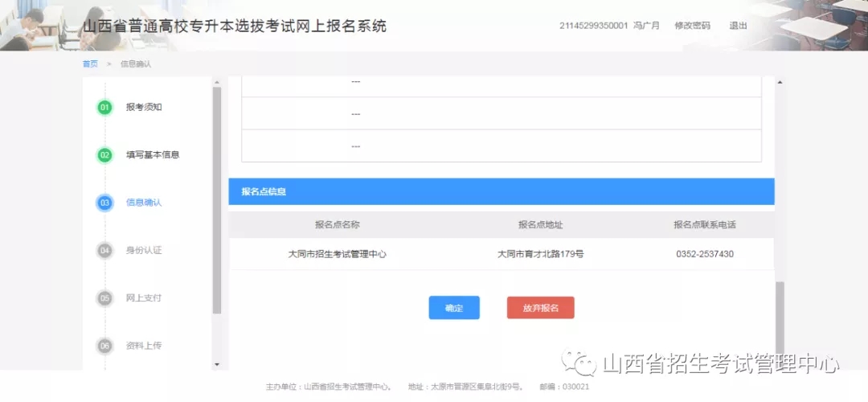Open the 修改密码 link
This screenshot has width=868, height=402.
(692, 26)
